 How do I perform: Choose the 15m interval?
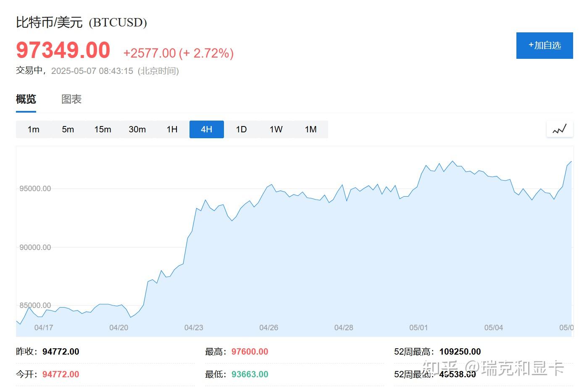click(103, 129)
